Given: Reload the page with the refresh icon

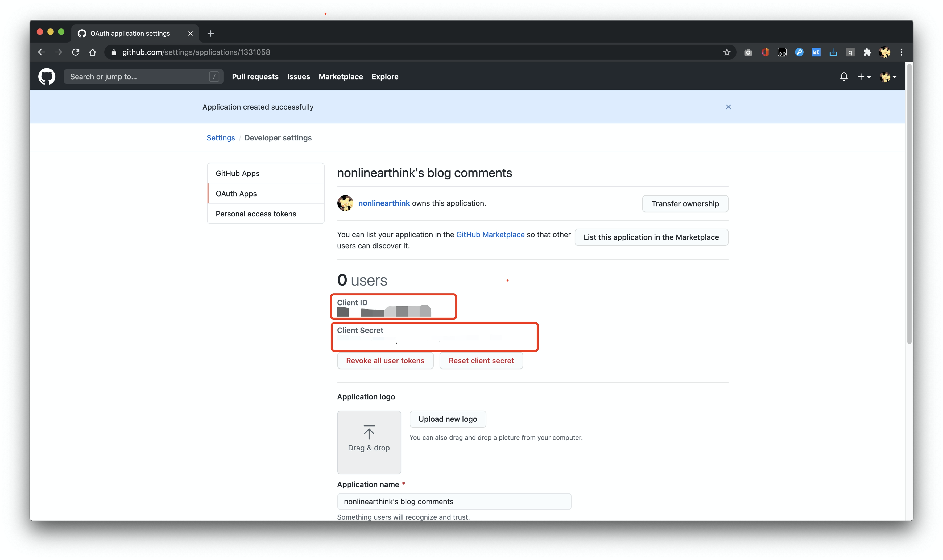Looking at the screenshot, I should click(76, 52).
